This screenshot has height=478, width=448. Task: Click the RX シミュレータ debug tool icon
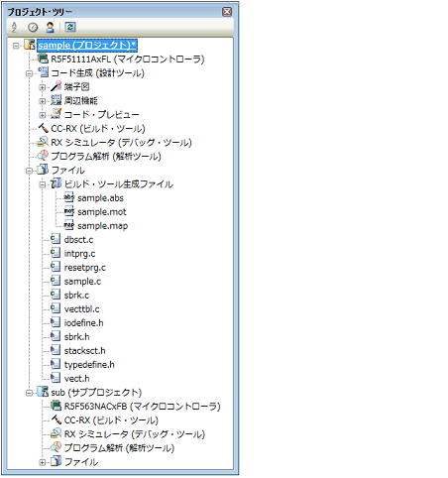coord(43,142)
